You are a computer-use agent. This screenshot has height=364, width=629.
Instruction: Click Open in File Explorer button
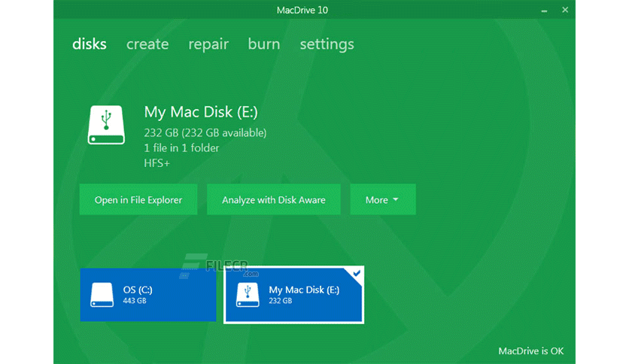click(x=138, y=199)
